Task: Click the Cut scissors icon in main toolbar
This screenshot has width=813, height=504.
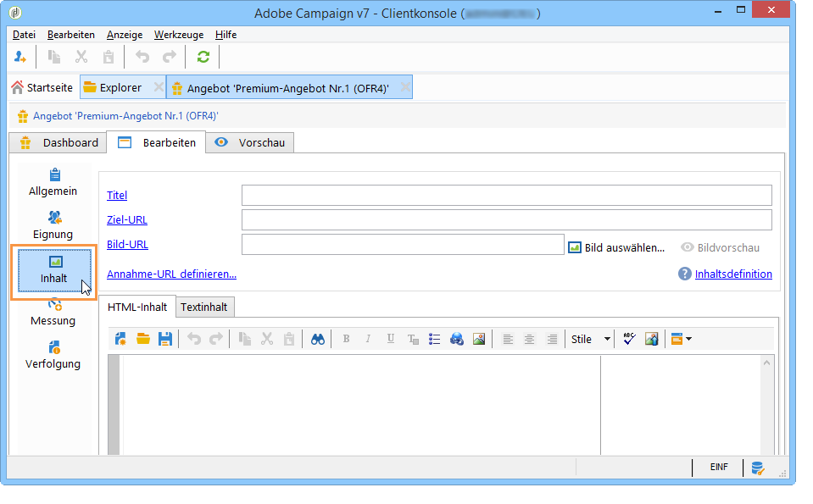Action: coord(81,57)
